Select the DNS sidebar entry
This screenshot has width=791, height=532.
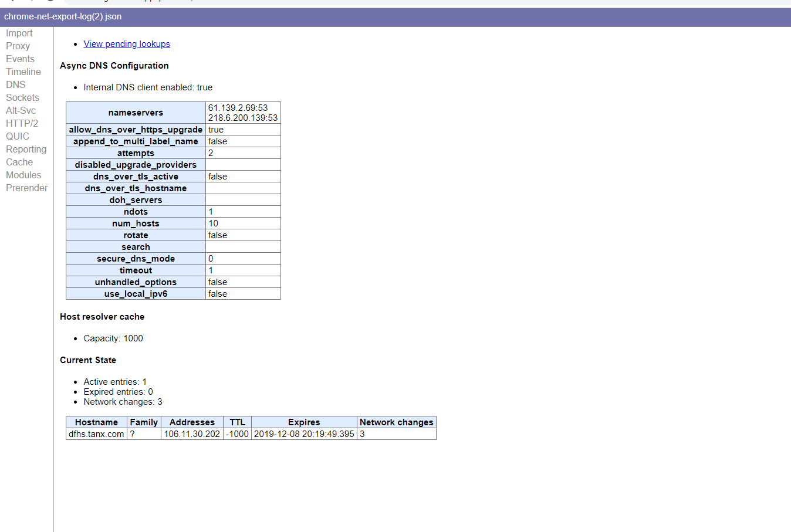[16, 85]
